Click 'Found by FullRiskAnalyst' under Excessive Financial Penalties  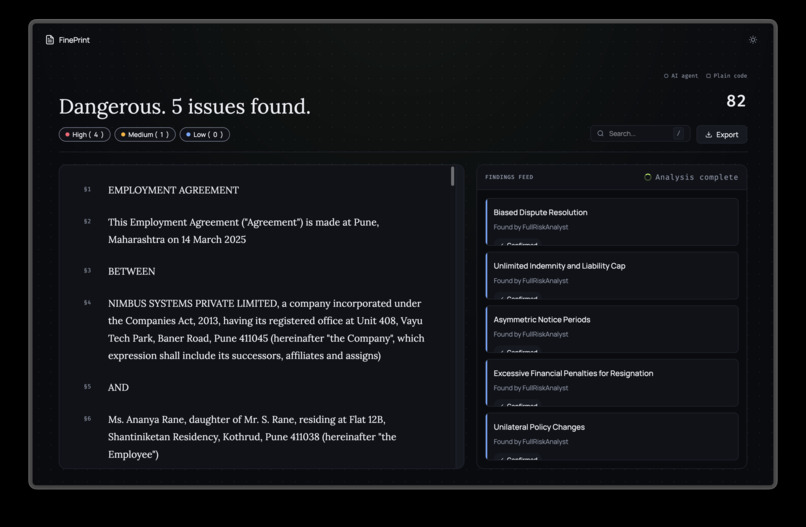pyautogui.click(x=530, y=388)
